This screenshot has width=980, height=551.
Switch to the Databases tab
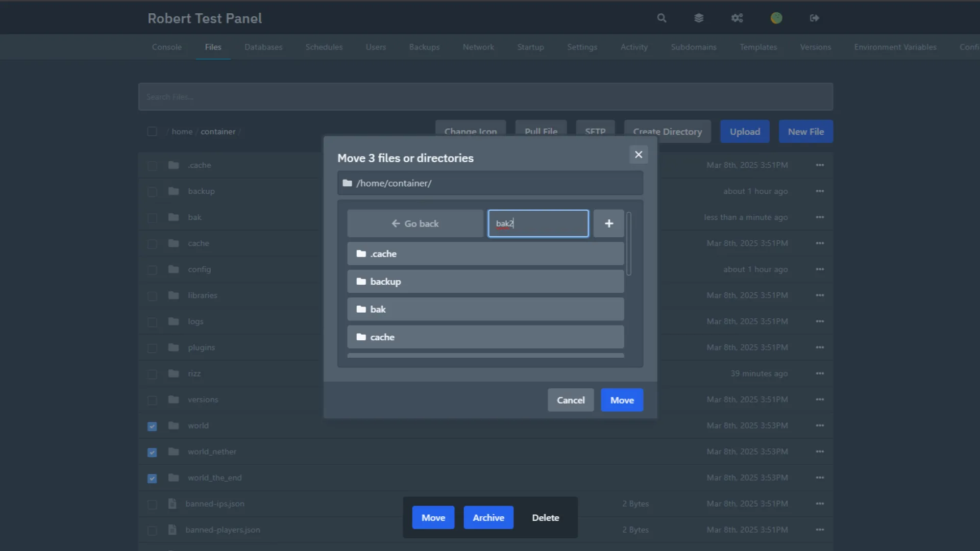pyautogui.click(x=263, y=47)
